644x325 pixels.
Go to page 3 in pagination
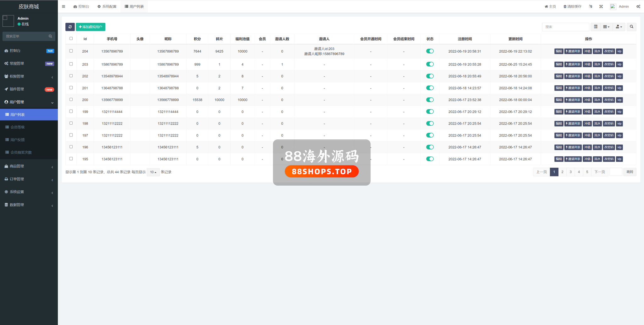pyautogui.click(x=570, y=172)
